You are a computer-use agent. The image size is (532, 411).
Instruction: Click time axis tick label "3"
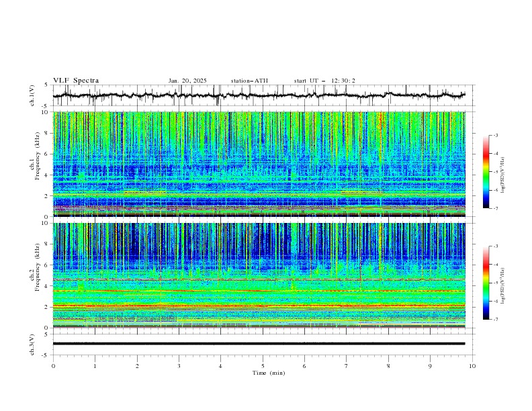click(x=179, y=366)
